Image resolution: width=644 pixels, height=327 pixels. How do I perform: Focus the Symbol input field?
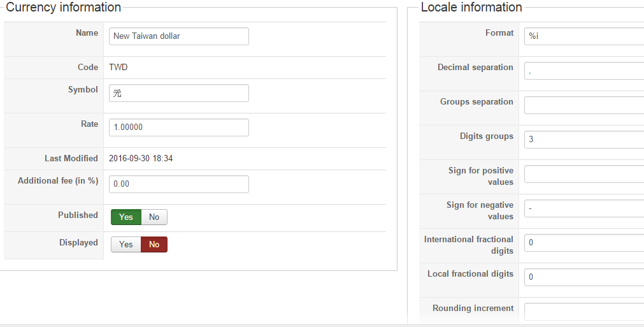click(178, 93)
